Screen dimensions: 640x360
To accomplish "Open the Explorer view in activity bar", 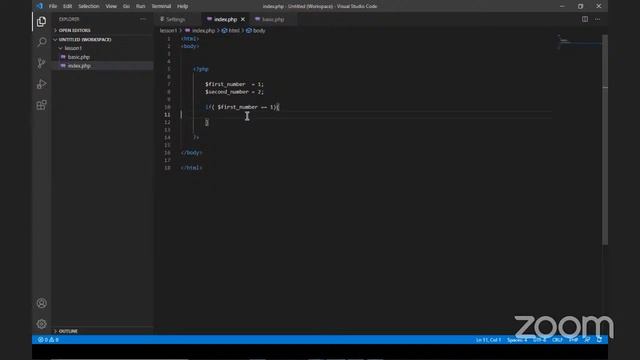I will pyautogui.click(x=41, y=21).
